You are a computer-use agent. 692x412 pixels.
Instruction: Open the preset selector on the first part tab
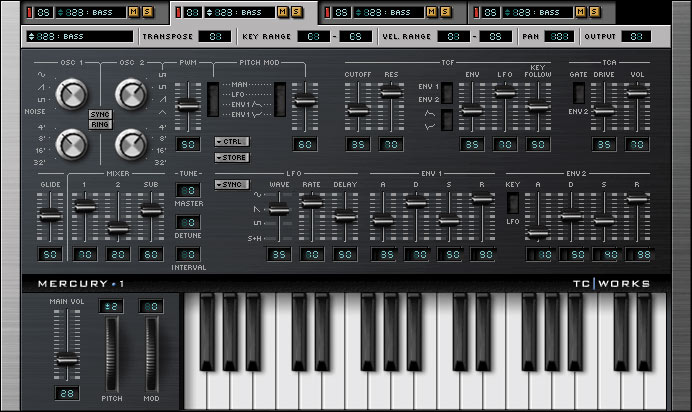[91, 12]
